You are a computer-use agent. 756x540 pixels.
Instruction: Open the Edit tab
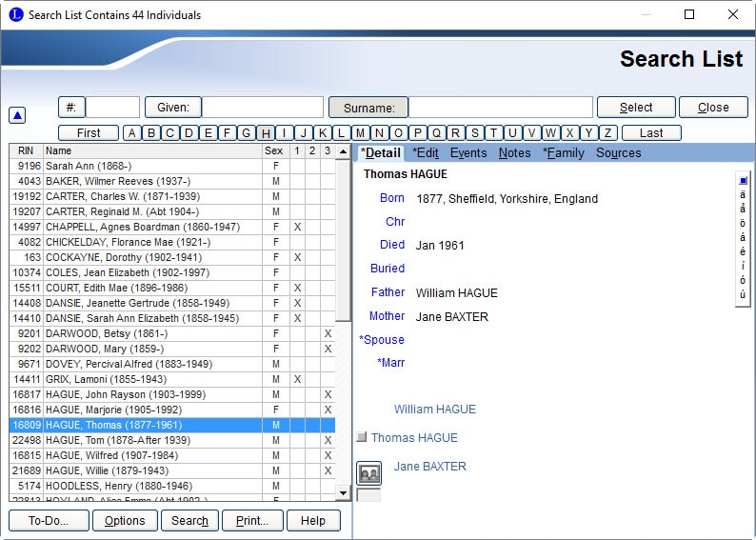(426, 152)
